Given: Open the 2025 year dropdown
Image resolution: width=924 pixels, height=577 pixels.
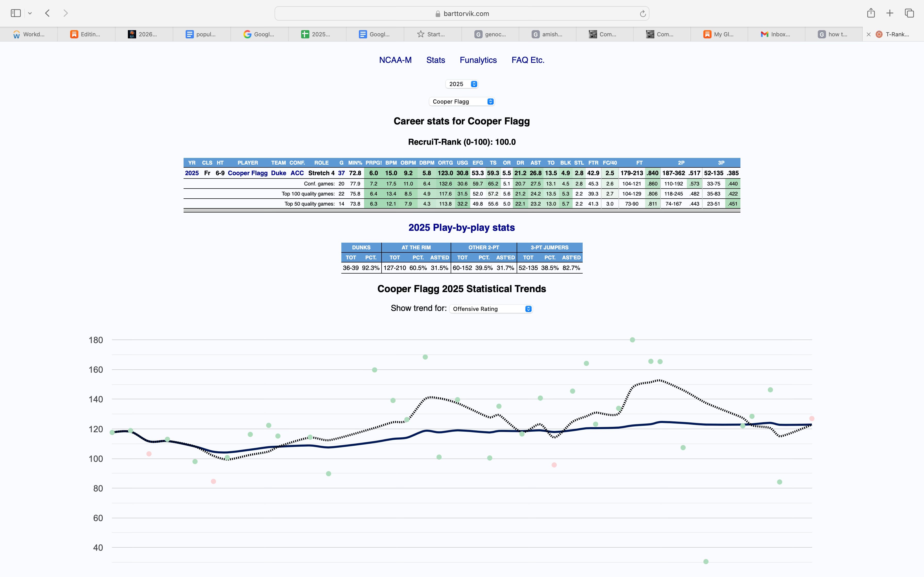Looking at the screenshot, I should [462, 84].
